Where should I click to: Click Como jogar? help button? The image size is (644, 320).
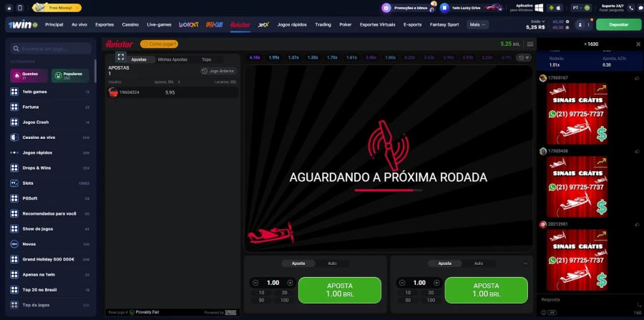[x=159, y=44]
